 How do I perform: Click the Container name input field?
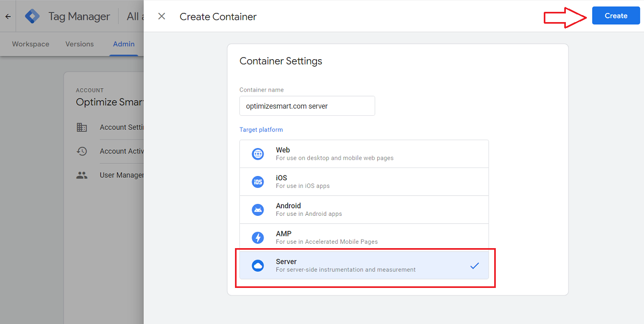[x=307, y=106]
